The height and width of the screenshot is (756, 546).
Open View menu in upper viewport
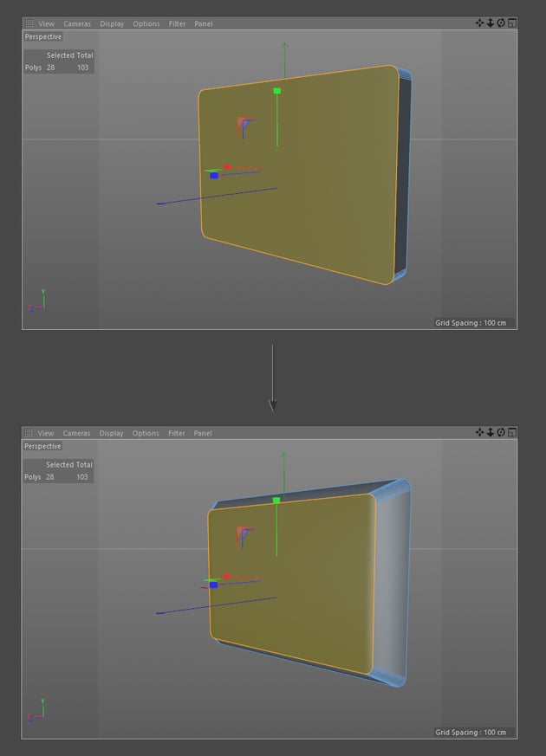point(46,23)
